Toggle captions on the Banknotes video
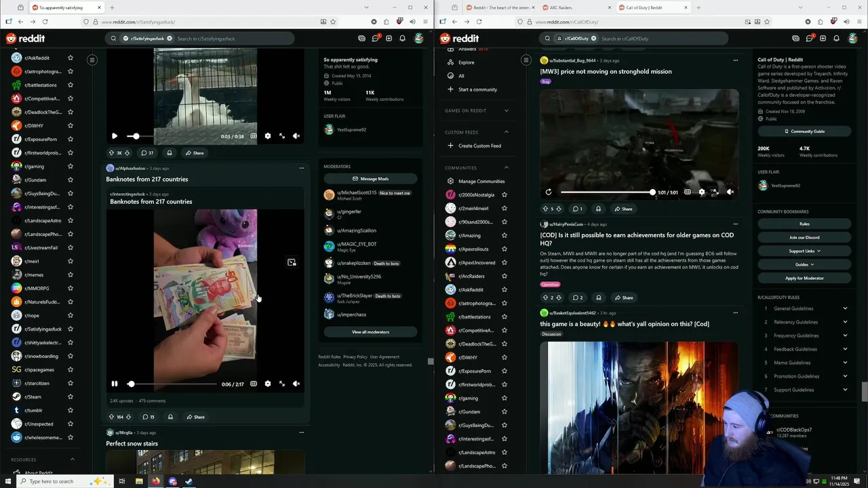This screenshot has height=488, width=868. click(x=254, y=384)
